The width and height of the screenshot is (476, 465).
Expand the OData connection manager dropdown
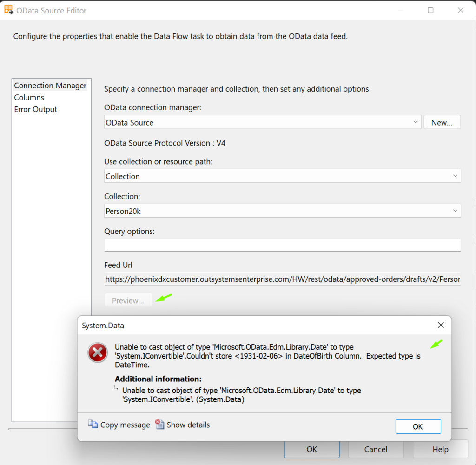tap(415, 122)
